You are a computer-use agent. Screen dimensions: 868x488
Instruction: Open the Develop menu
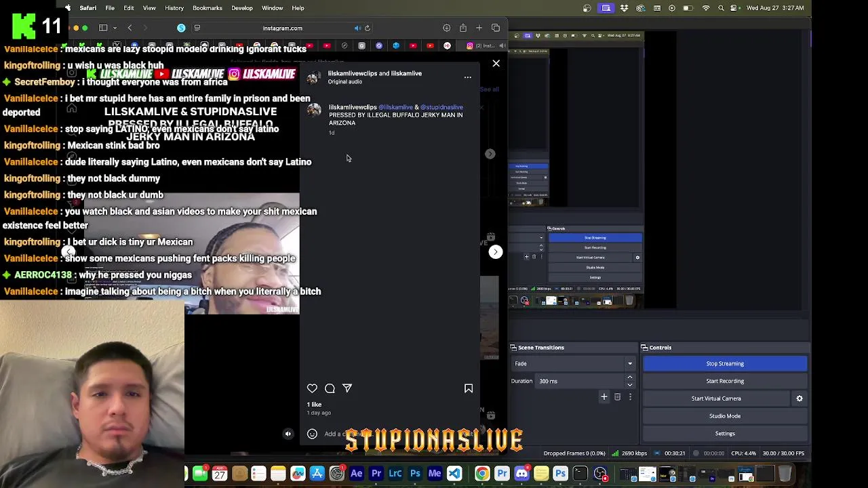coord(242,8)
